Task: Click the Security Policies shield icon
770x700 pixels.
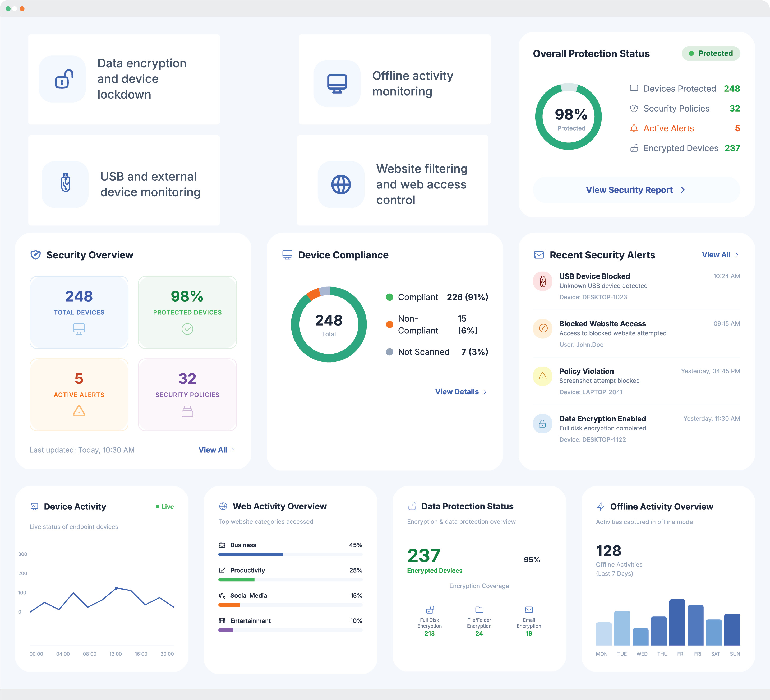Action: pos(634,108)
